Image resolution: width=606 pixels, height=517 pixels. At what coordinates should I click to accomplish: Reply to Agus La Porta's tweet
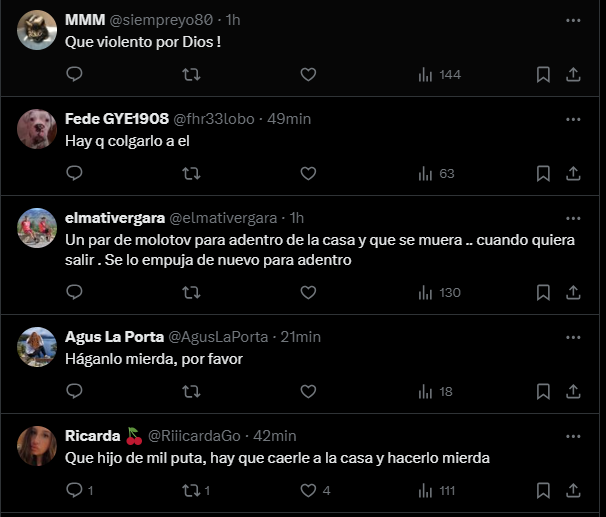[x=74, y=391]
